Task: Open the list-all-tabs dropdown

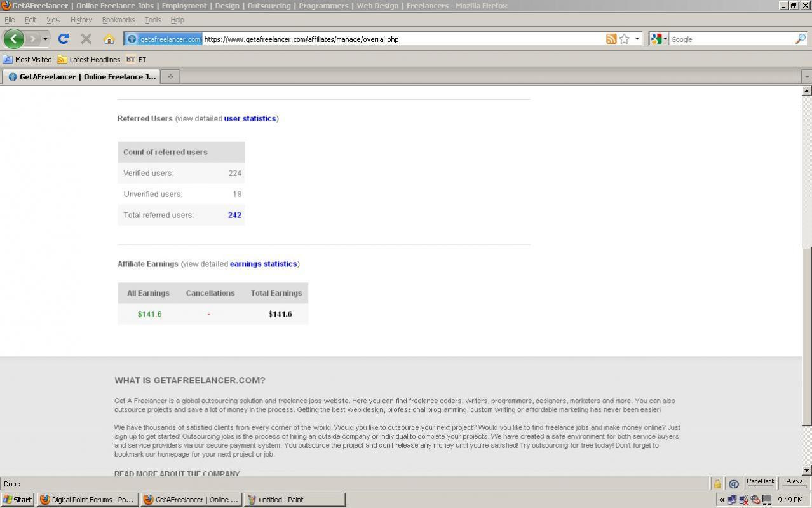Action: [x=807, y=77]
